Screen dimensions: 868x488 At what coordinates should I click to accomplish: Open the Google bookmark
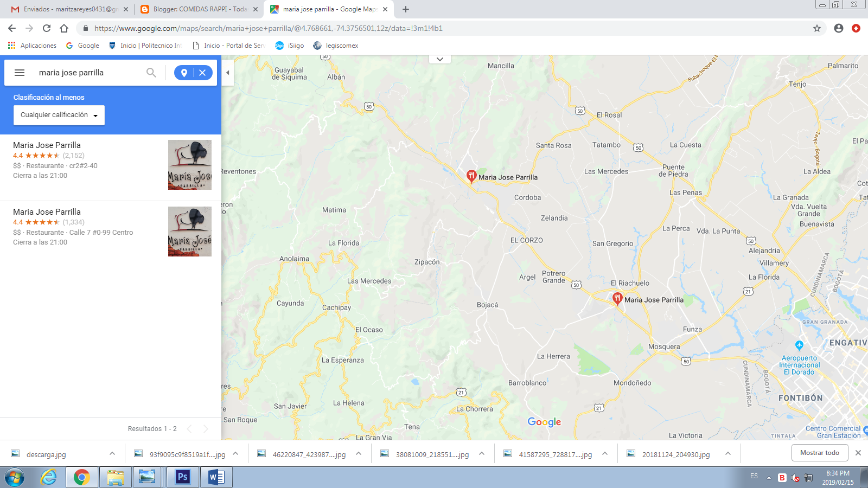[x=82, y=46]
